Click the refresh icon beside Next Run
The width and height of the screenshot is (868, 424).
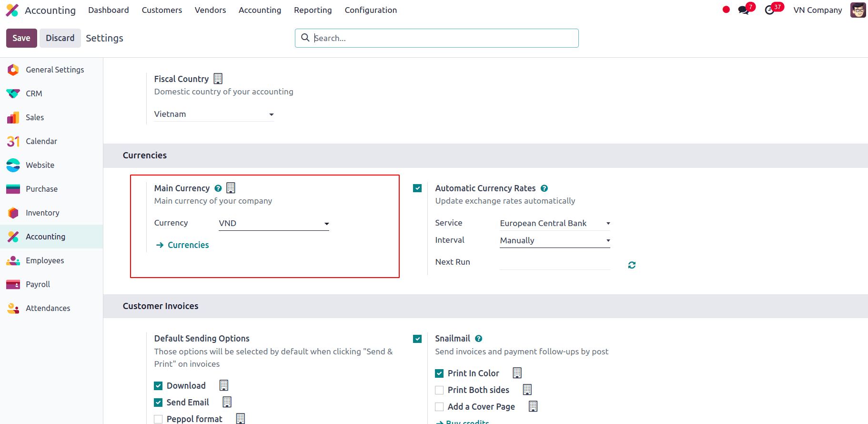click(x=632, y=265)
